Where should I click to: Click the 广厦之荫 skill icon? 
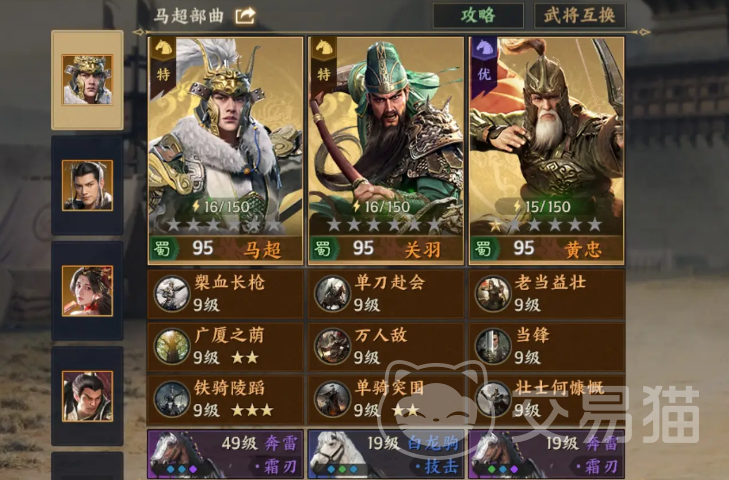click(x=172, y=347)
